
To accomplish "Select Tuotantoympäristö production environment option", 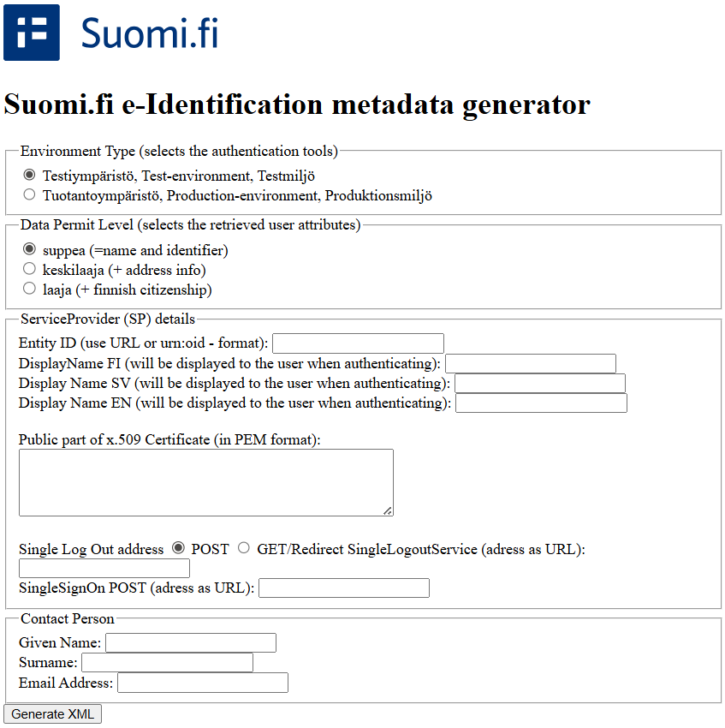I will 30,195.
